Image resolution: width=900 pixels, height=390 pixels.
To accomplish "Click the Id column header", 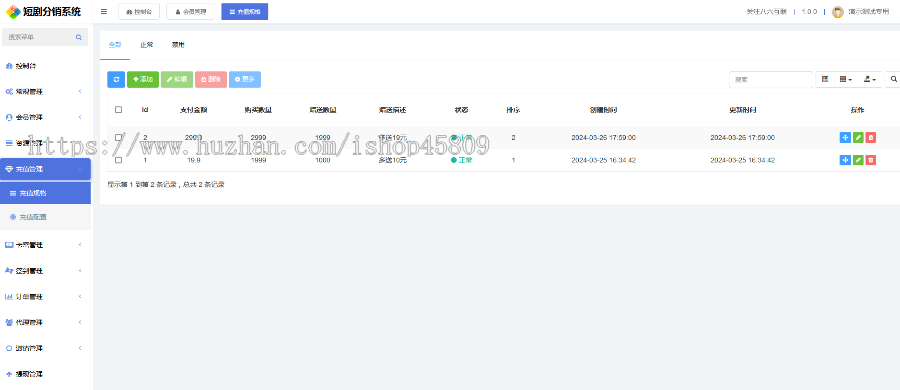I will click(145, 110).
